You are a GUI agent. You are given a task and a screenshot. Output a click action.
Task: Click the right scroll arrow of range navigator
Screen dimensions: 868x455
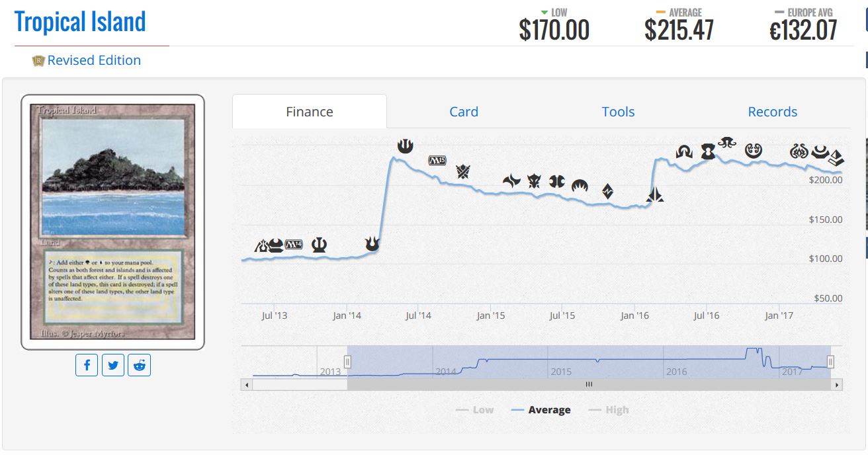point(837,384)
